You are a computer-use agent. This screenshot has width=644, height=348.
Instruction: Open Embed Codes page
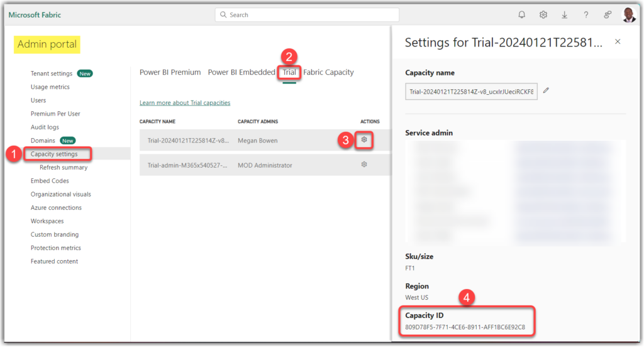(50, 180)
